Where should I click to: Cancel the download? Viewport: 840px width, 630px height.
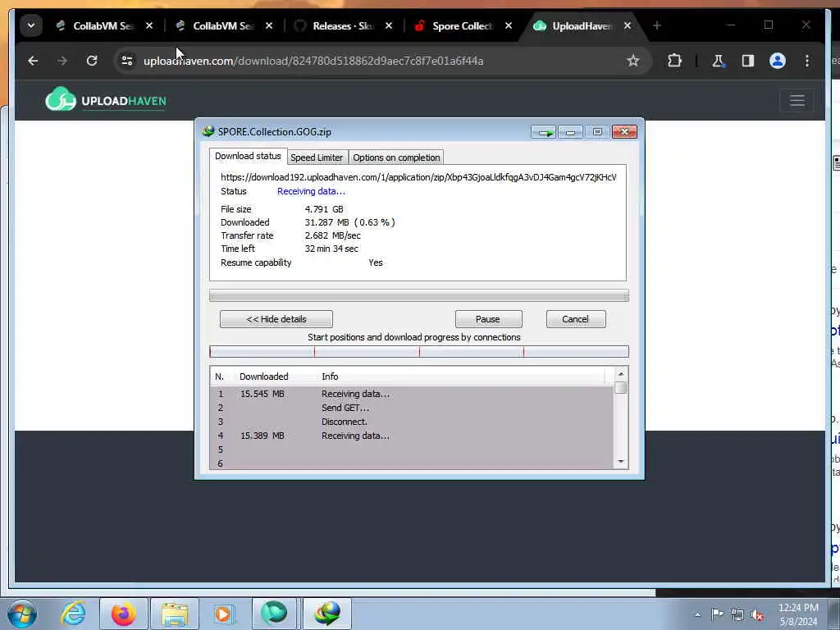pos(575,319)
